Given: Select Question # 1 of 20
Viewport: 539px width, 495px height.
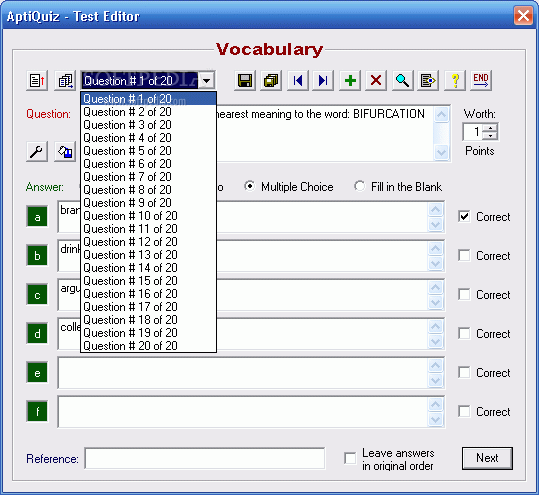Looking at the screenshot, I should 148,99.
